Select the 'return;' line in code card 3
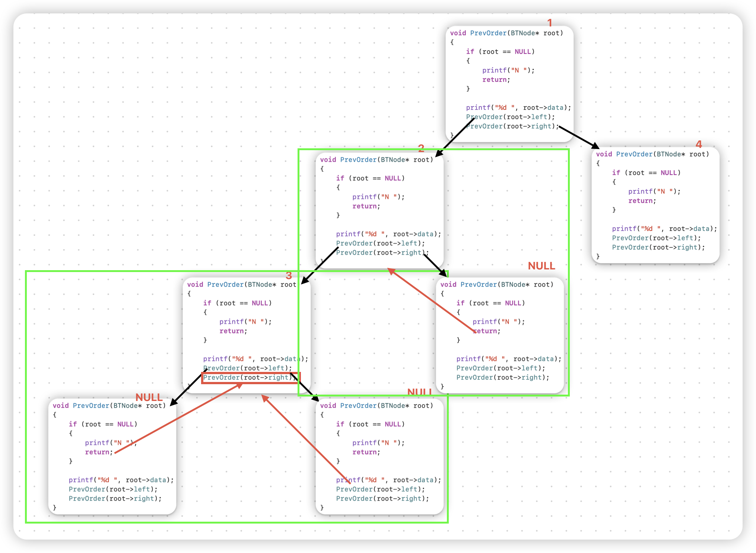The width and height of the screenshot is (756, 553). pos(233,331)
